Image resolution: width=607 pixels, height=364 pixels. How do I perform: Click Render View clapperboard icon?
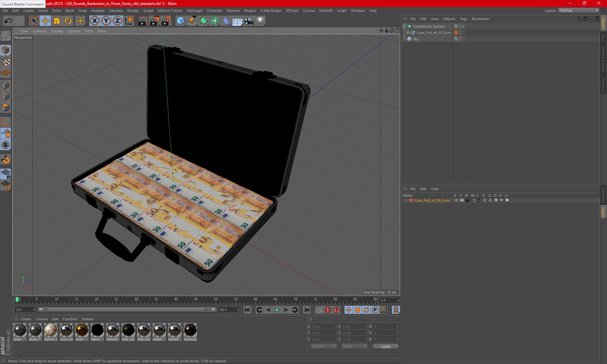coord(143,21)
